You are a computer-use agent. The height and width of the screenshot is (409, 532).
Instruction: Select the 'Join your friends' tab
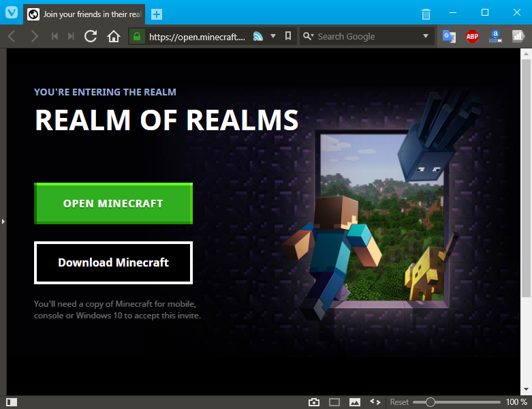point(85,14)
